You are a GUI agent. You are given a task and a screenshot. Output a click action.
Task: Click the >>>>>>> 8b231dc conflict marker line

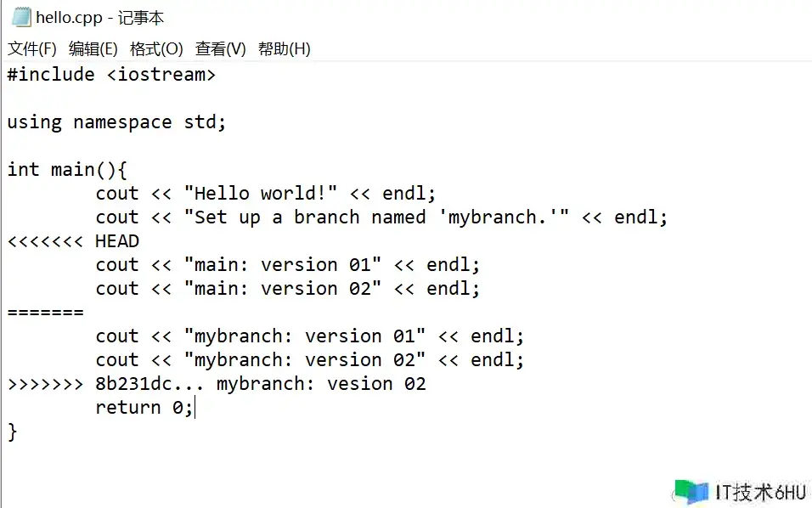tap(217, 384)
